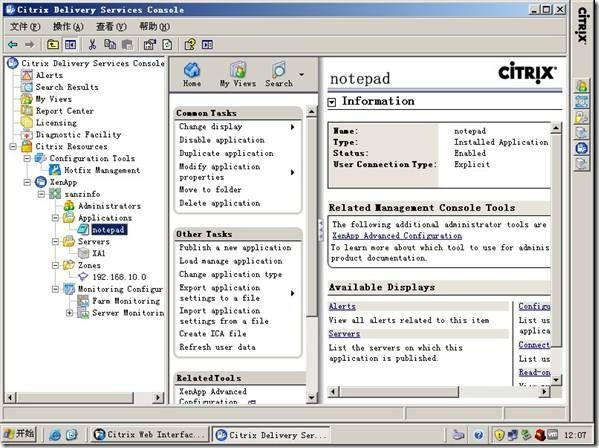Click the Forward arrow toolbar icon
The width and height of the screenshot is (599, 448).
coord(29,45)
